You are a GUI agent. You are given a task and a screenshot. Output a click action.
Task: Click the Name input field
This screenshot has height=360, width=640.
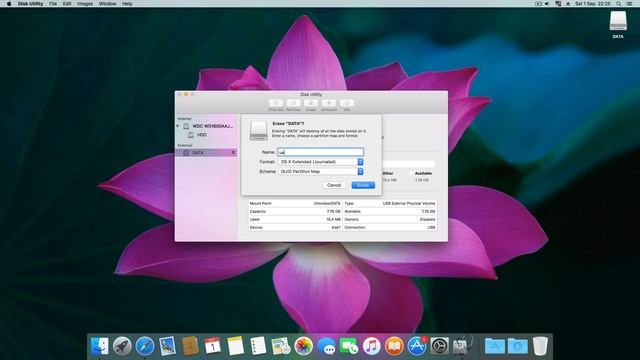(320, 152)
